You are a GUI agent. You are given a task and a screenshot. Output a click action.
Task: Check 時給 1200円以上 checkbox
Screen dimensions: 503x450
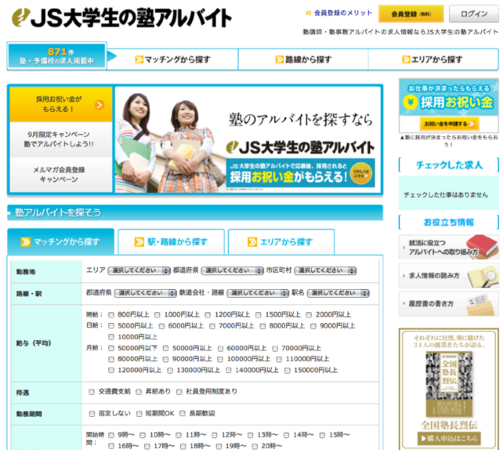pyautogui.click(x=208, y=315)
